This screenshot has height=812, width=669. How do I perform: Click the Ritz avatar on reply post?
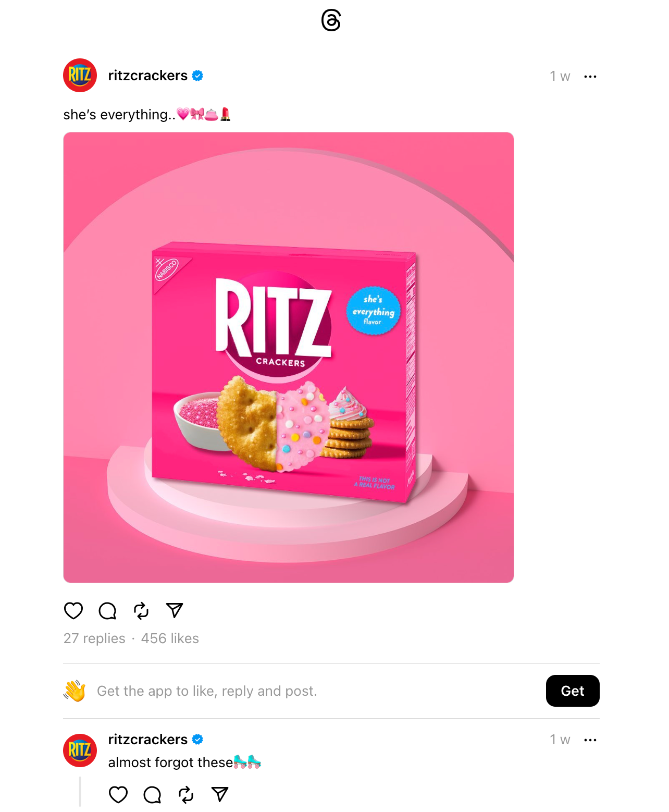pos(80,751)
